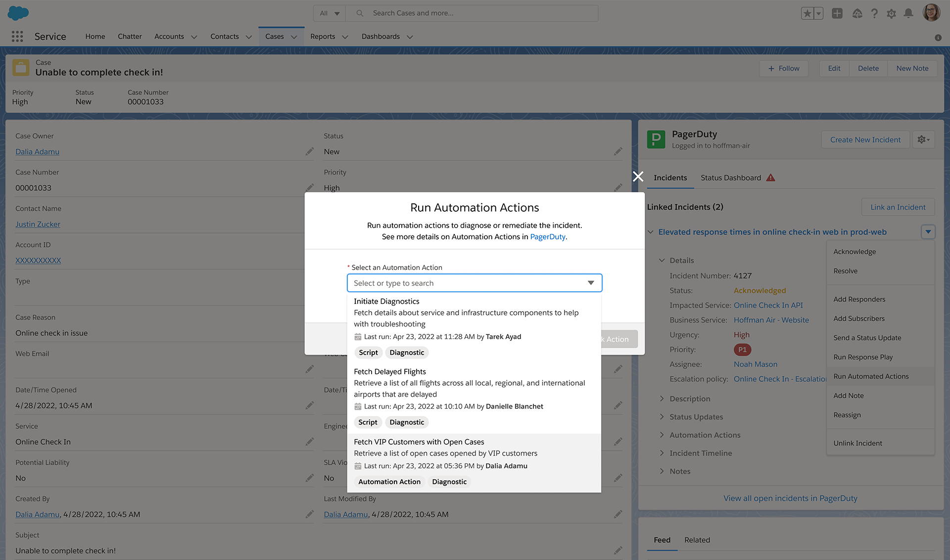The image size is (950, 560).
Task: Open Favorites star icon
Action: [x=807, y=13]
